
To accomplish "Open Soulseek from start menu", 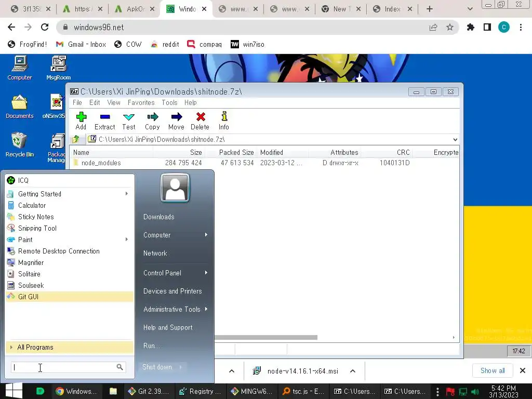I will [70, 285].
